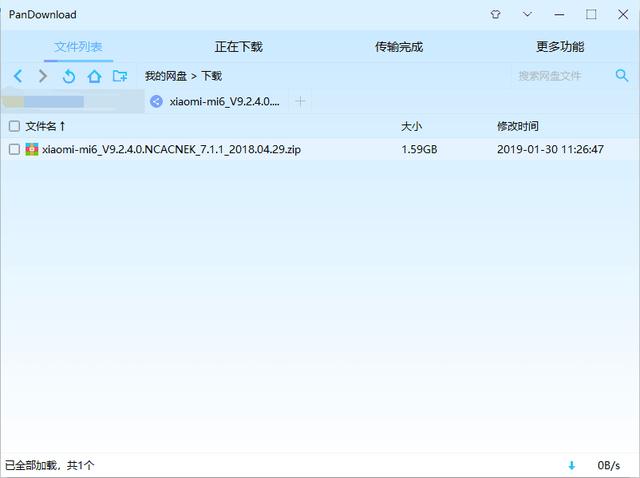Open the skin (shirt) icon in title bar
Viewport: 640px width, 478px height.
coord(496,15)
